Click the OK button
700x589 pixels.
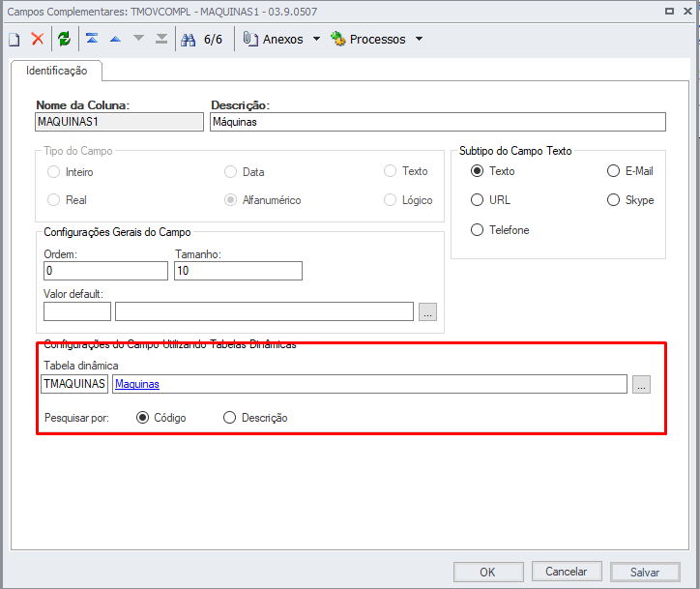click(488, 572)
